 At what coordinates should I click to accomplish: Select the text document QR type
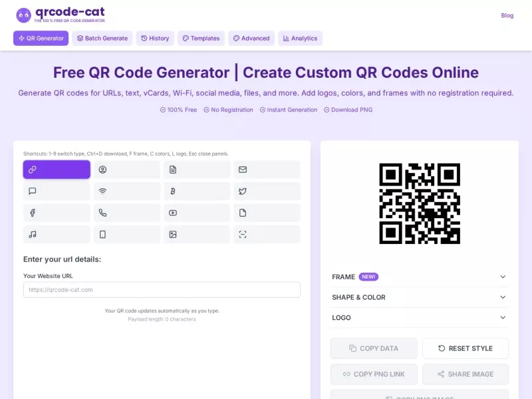pos(197,170)
